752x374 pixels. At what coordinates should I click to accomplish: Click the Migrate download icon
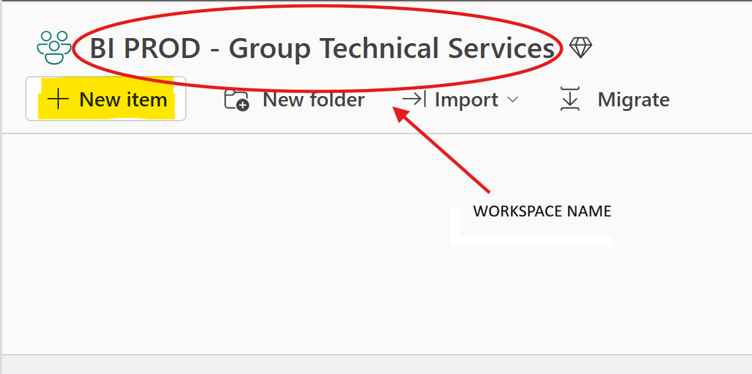click(x=570, y=99)
